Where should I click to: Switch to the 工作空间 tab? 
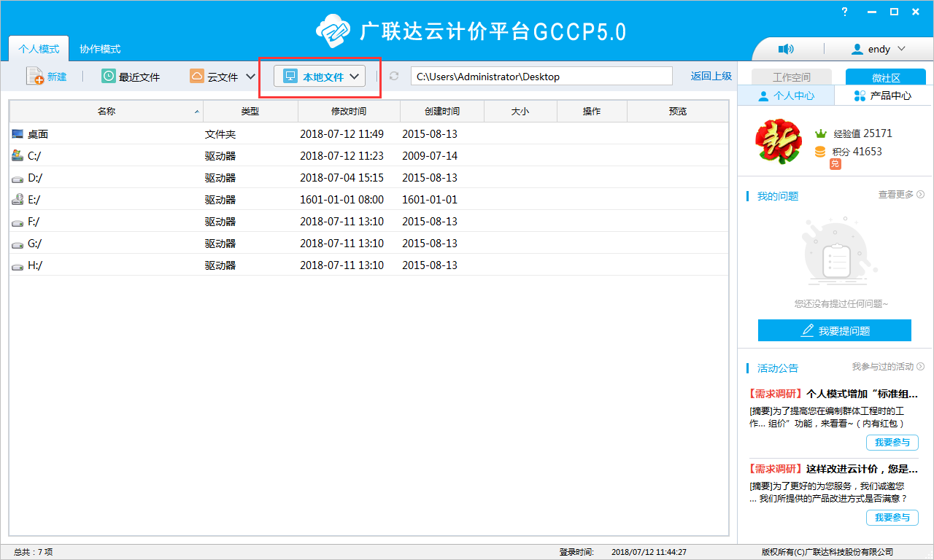[792, 77]
